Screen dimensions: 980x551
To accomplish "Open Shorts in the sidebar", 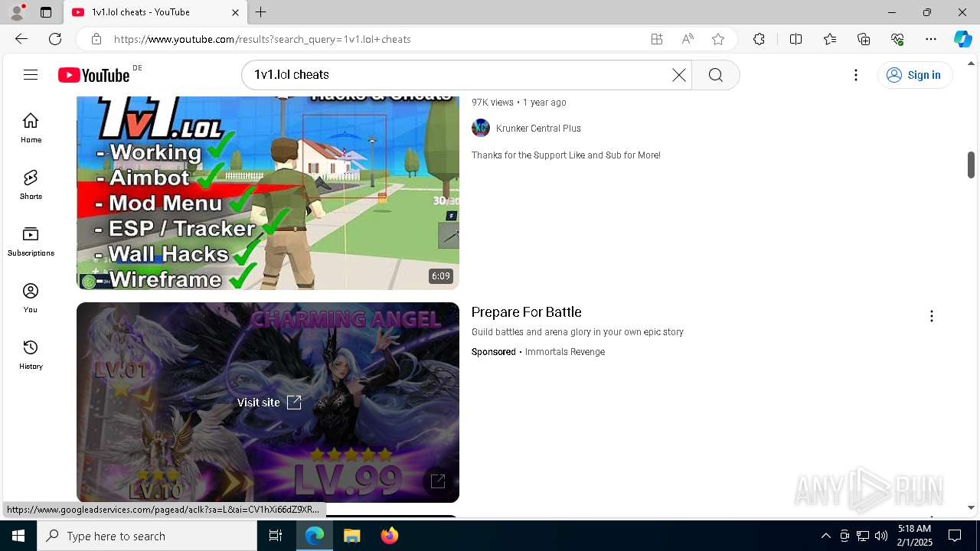I will 31,184.
